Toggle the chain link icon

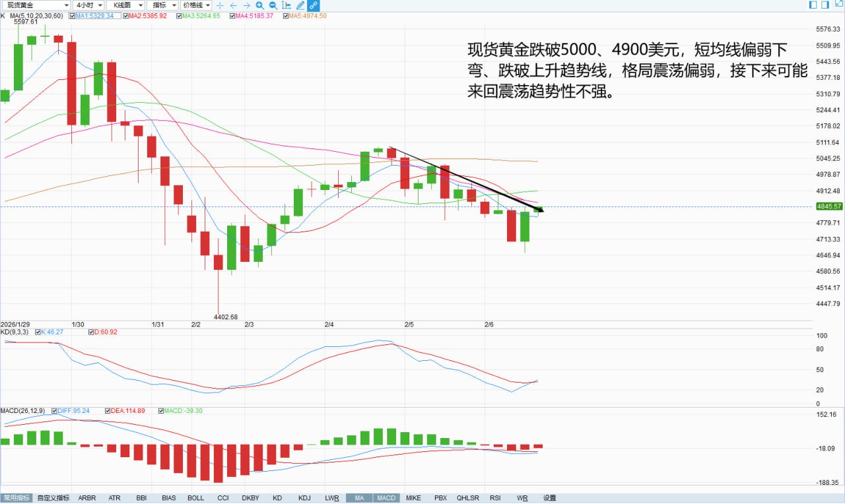[314, 5]
